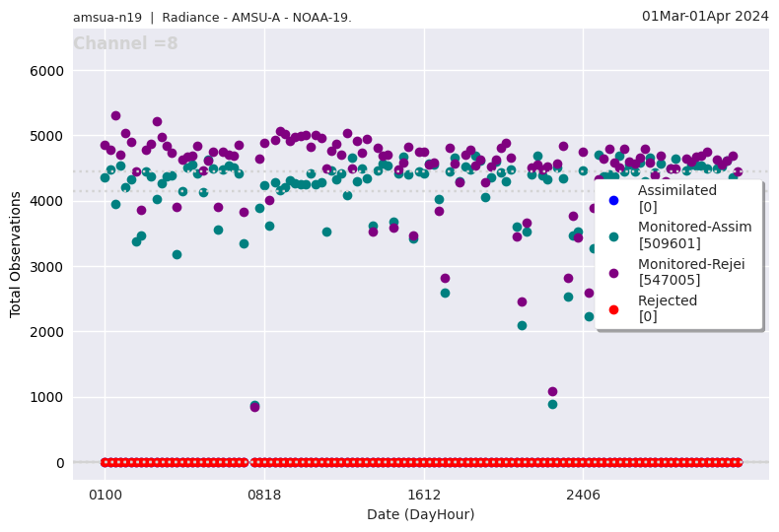Screen dimensions: 779x532
Task: Click the blue Assimilated legend marker
Action: click(x=613, y=200)
